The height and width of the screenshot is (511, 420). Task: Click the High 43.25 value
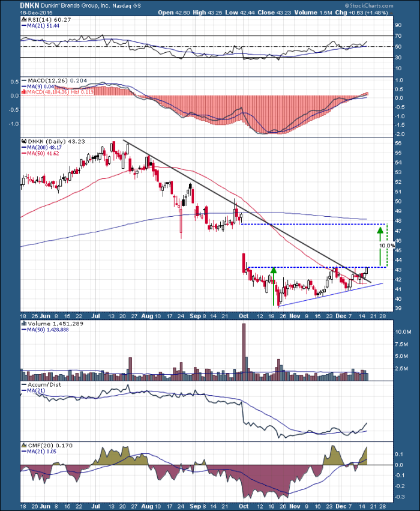click(x=208, y=13)
